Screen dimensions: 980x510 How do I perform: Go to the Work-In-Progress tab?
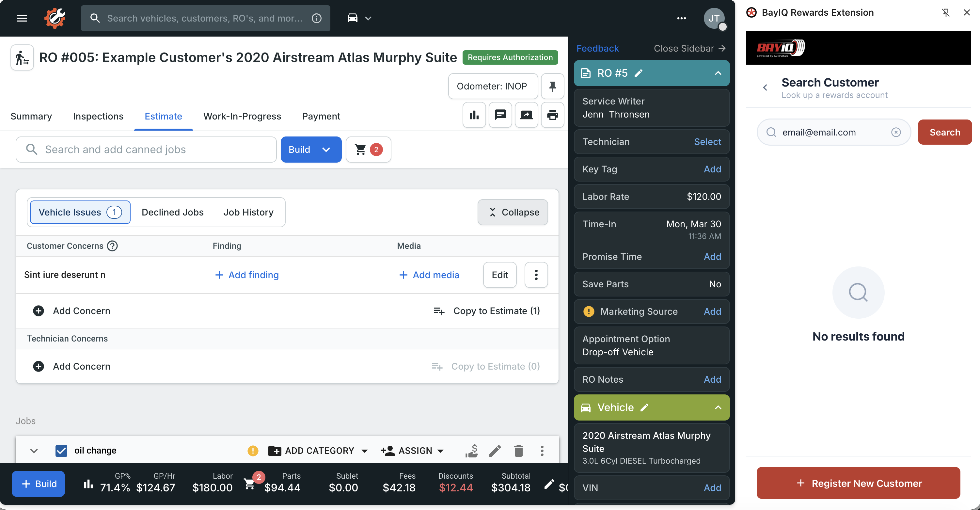click(242, 116)
